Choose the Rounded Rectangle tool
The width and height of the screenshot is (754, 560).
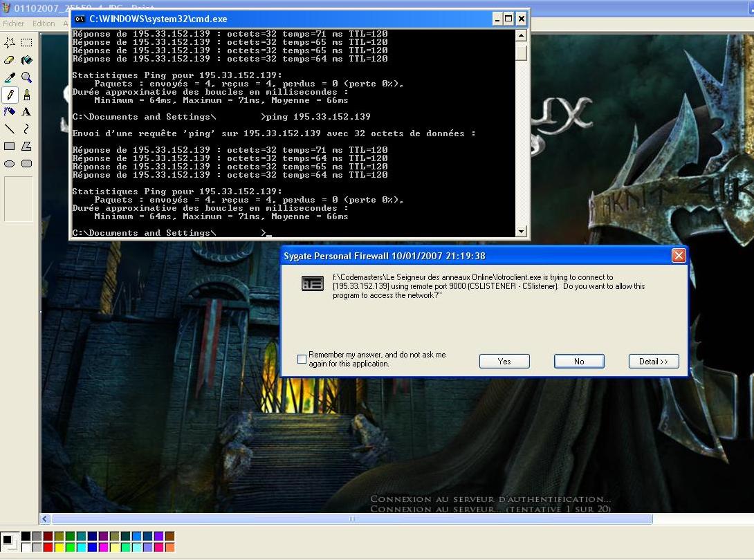pos(27,164)
